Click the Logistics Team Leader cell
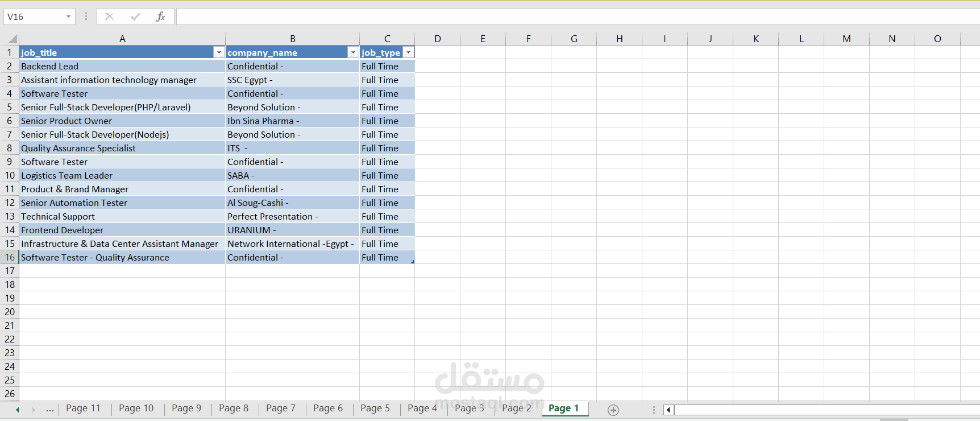This screenshot has height=421, width=980. 122,175
